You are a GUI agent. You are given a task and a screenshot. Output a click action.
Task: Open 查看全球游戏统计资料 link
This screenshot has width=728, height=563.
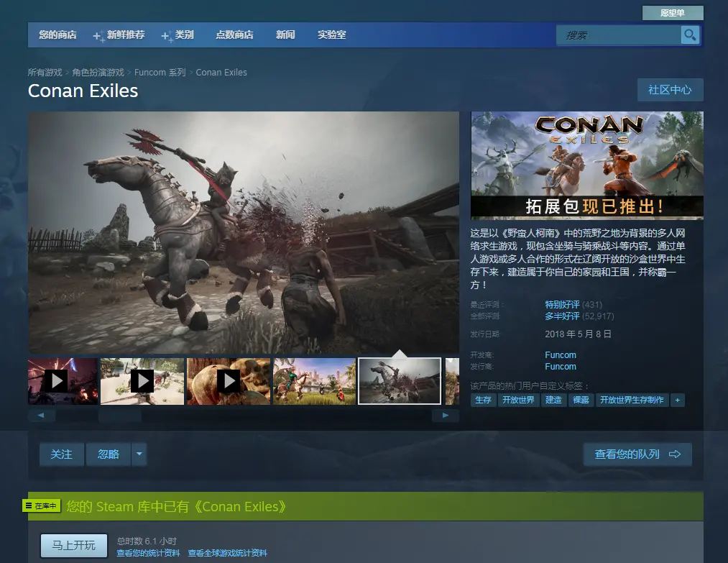tap(228, 553)
